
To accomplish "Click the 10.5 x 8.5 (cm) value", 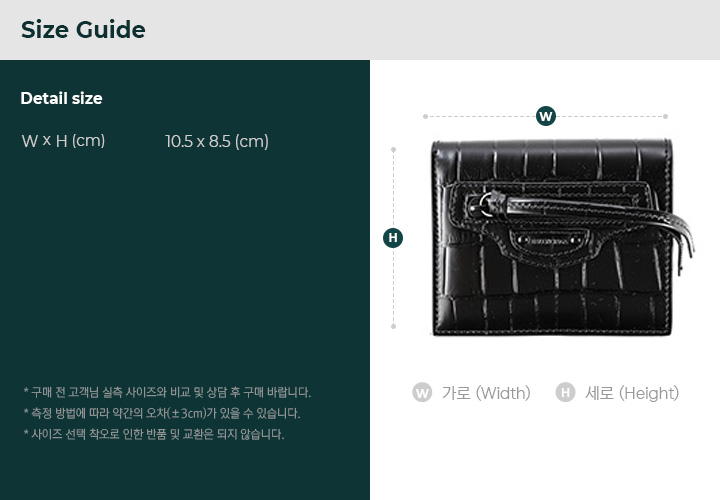I will (217, 141).
